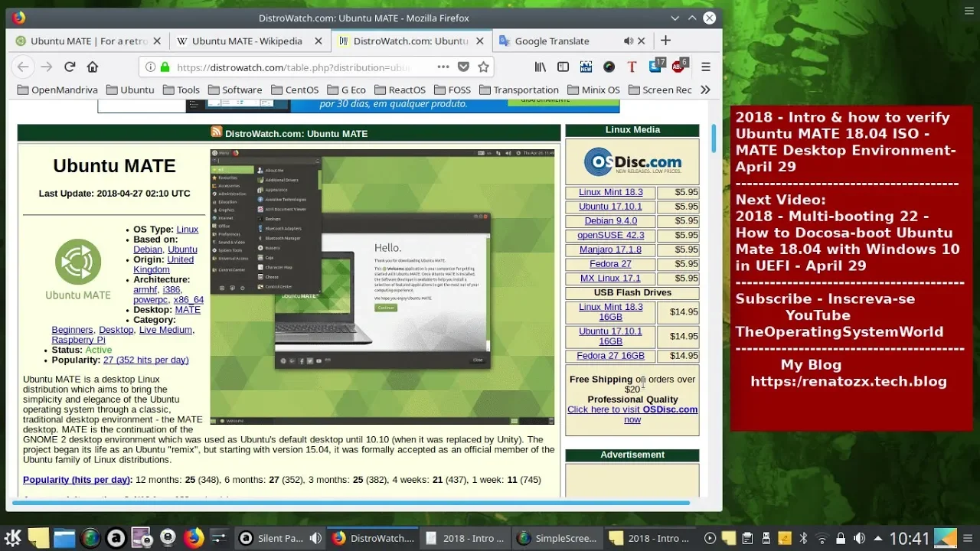
Task: Launch Firefox from the taskbar launcher
Action: pos(194,538)
